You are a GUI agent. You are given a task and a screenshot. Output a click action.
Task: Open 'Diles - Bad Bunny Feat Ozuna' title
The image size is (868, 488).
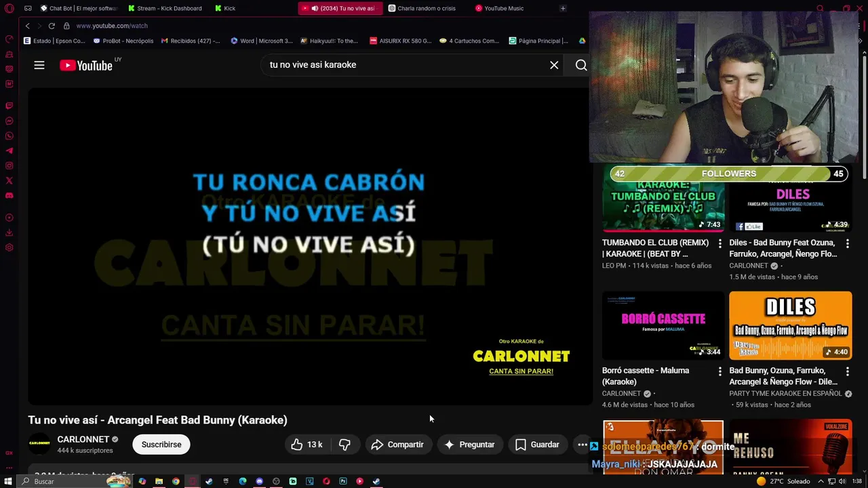(783, 248)
